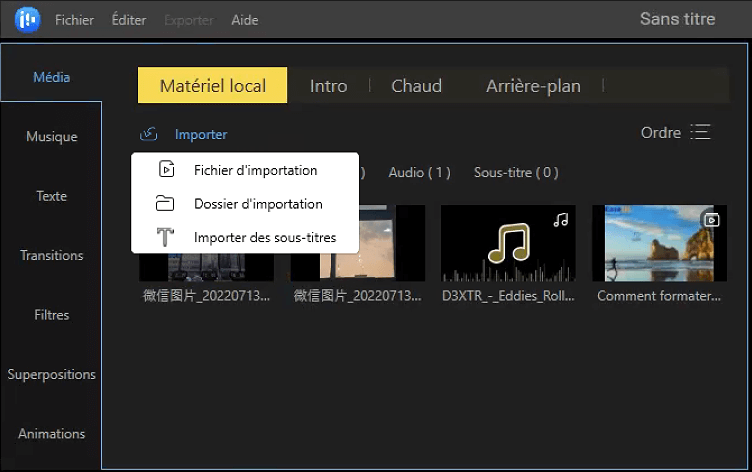
Task: Click the Importer button label
Action: 201,134
